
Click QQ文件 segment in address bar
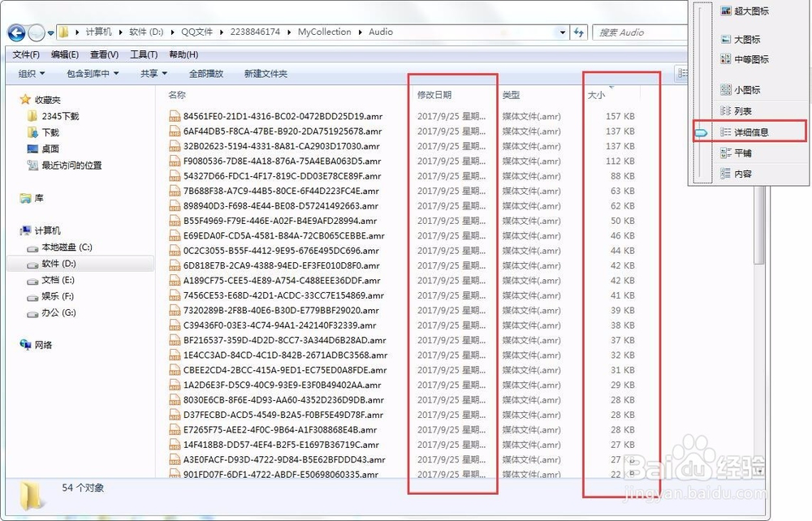197,32
